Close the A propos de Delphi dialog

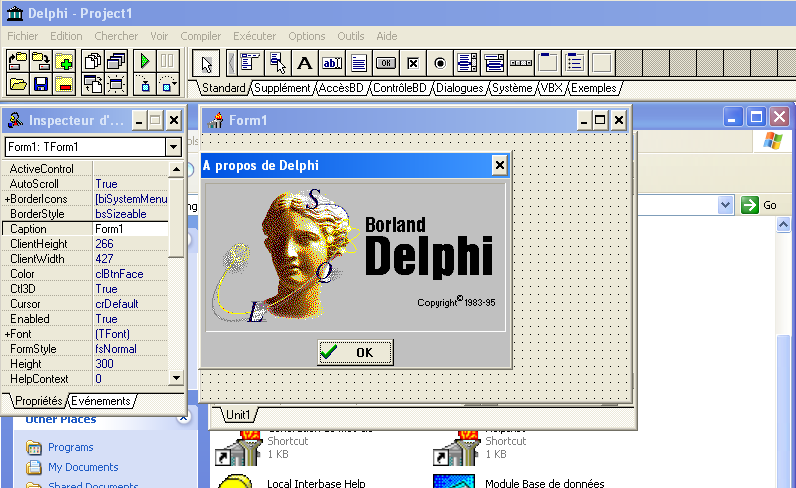500,165
